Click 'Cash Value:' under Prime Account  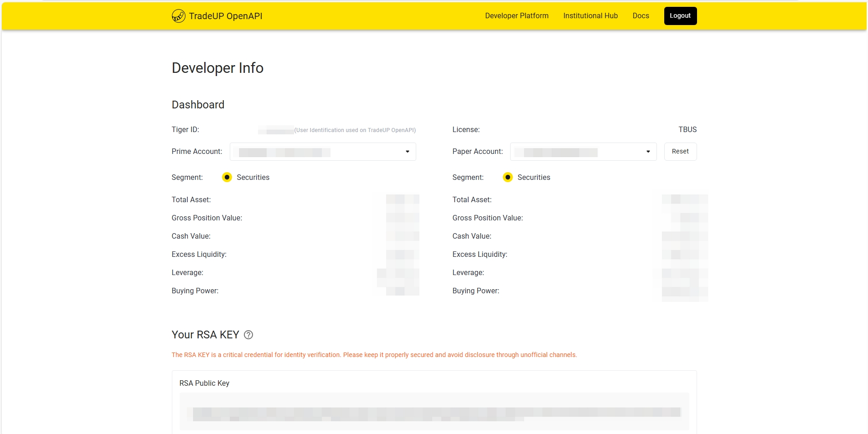pyautogui.click(x=191, y=236)
